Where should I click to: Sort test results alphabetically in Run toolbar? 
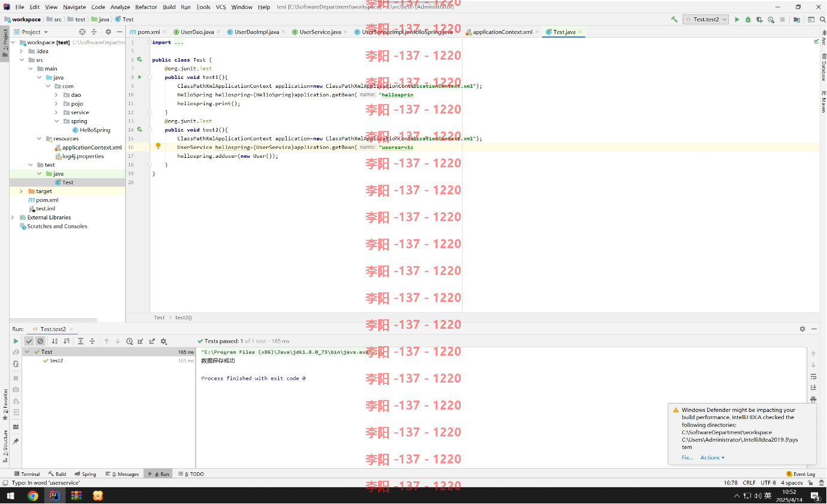pos(55,341)
